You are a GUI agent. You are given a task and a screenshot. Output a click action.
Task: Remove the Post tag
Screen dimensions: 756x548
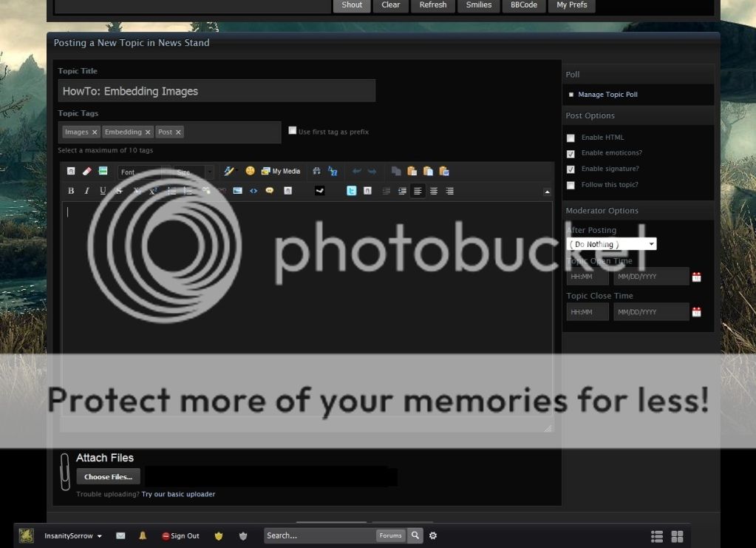pyautogui.click(x=178, y=132)
